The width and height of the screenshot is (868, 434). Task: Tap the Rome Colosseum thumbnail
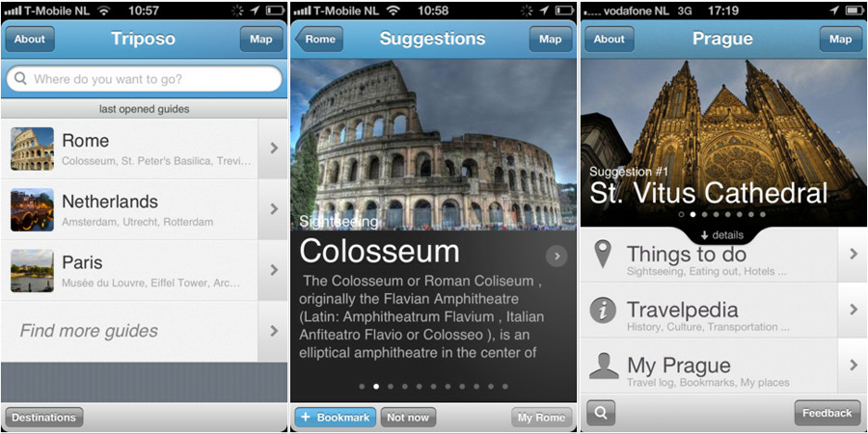pyautogui.click(x=32, y=149)
